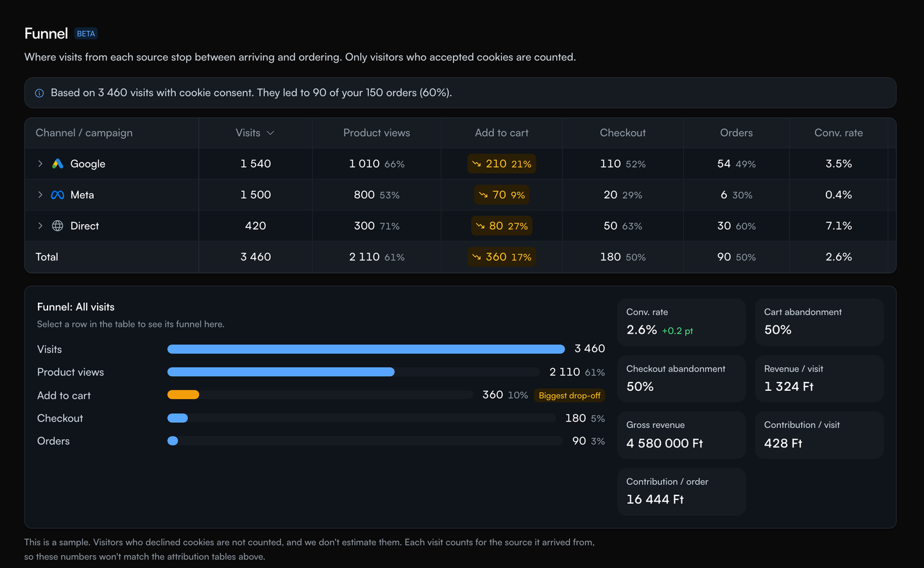924x568 pixels.
Task: Click the Biggest drop-off label
Action: click(570, 395)
